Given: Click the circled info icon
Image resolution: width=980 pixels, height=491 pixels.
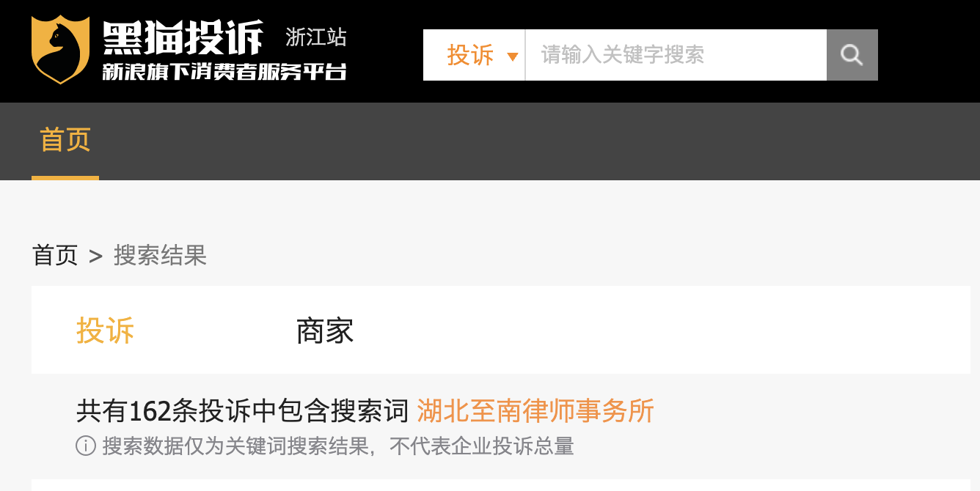Looking at the screenshot, I should click(x=86, y=446).
